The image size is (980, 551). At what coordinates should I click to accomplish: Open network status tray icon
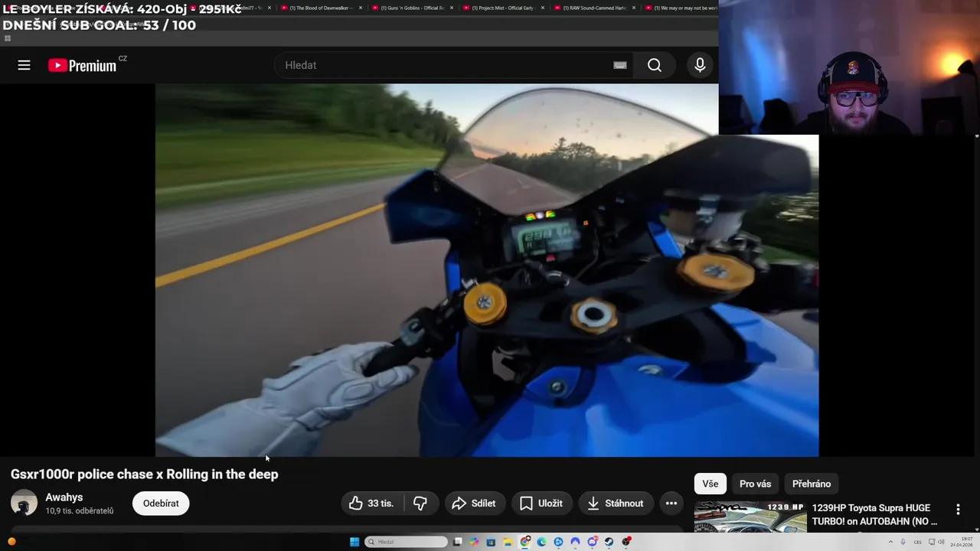coord(932,542)
